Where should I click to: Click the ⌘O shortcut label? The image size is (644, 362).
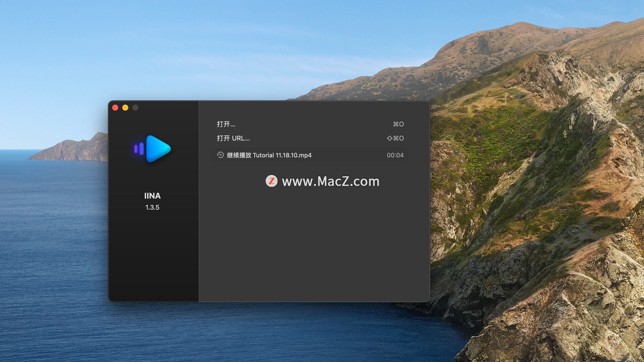tap(398, 124)
